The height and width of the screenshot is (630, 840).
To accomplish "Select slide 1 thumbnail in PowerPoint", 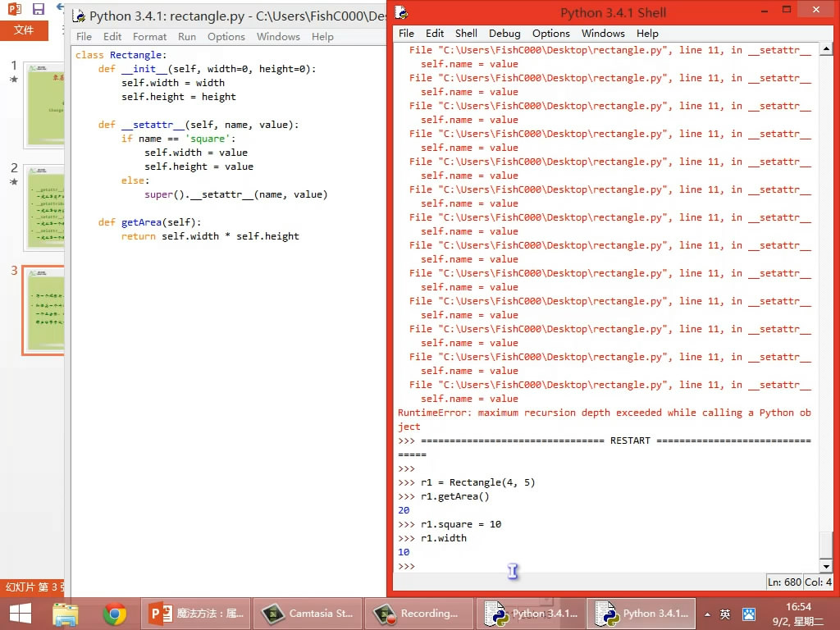I will click(43, 104).
